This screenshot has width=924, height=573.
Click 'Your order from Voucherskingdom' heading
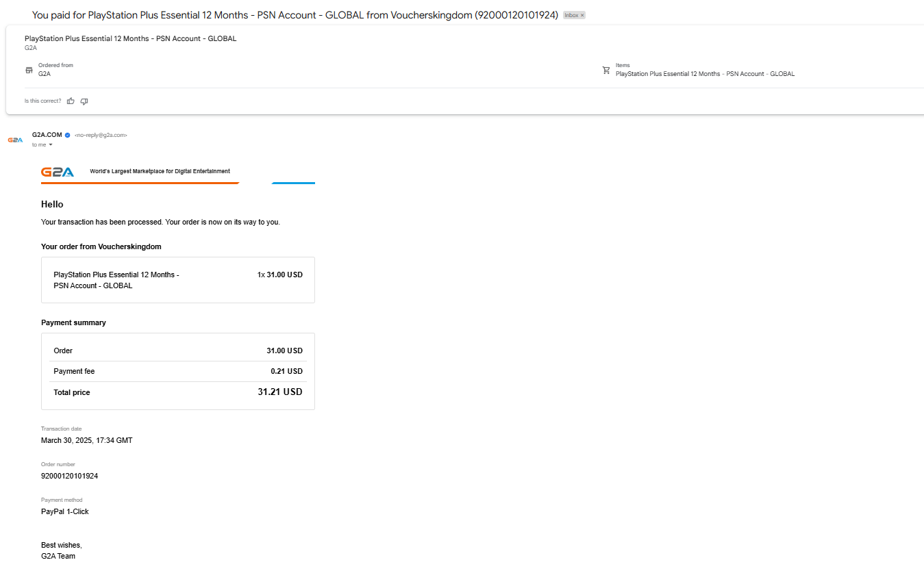(x=101, y=246)
